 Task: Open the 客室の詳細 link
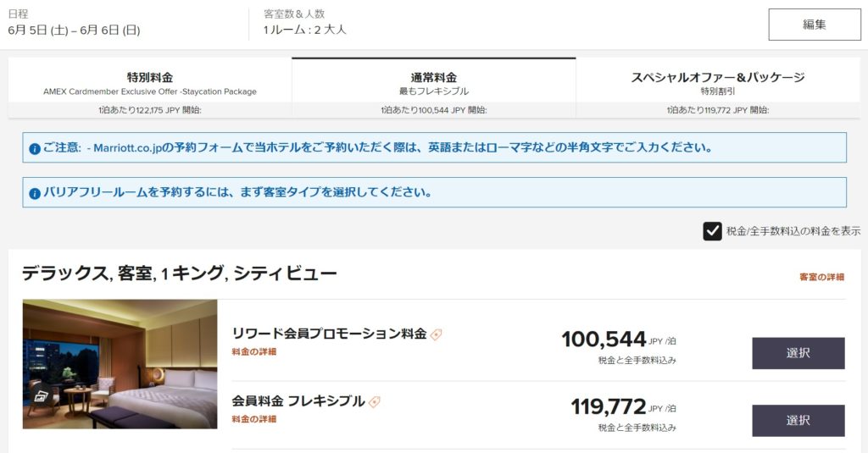tap(821, 277)
